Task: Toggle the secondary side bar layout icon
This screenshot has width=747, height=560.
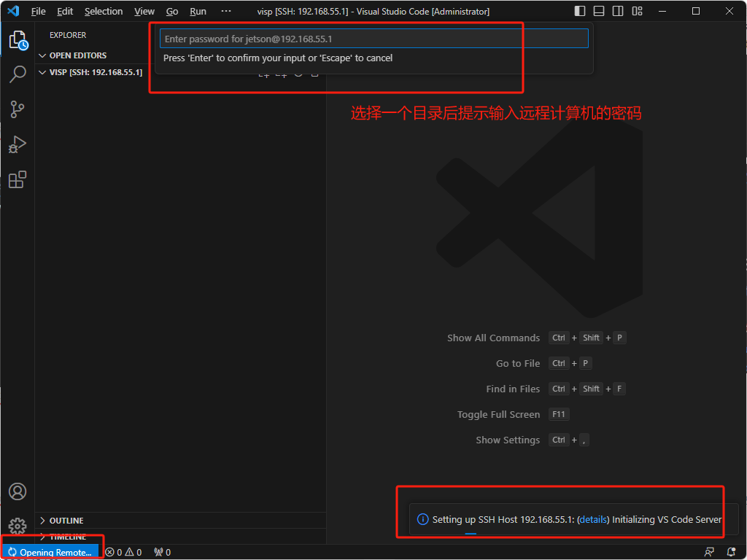Action: (618, 11)
